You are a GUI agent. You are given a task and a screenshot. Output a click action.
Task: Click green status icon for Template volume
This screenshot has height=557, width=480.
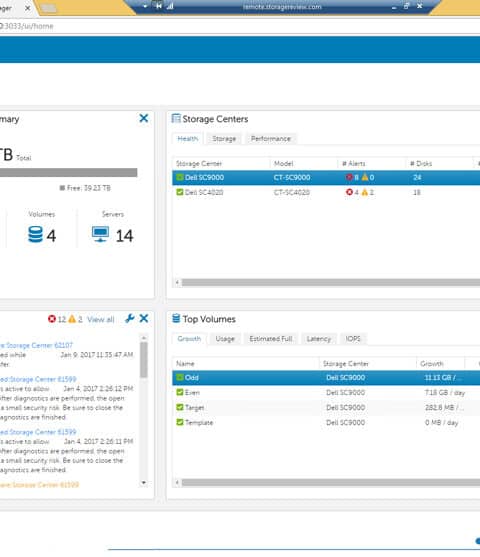click(180, 422)
